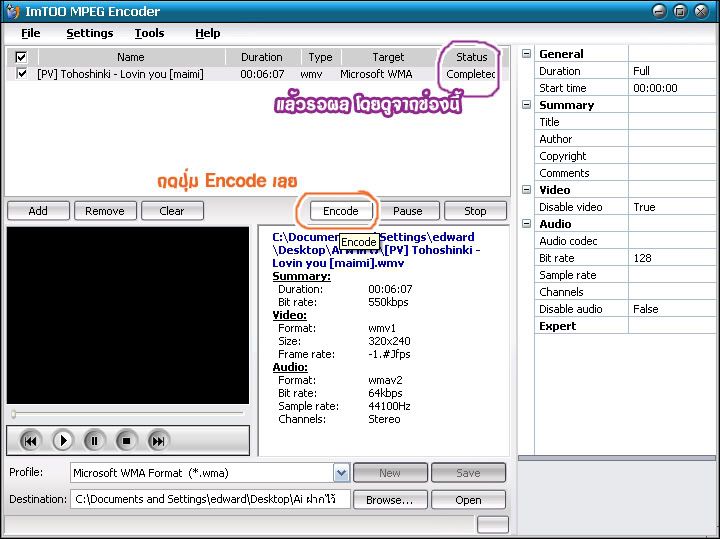Click the Profile combo box text
This screenshot has height=539, width=720.
tap(202, 473)
